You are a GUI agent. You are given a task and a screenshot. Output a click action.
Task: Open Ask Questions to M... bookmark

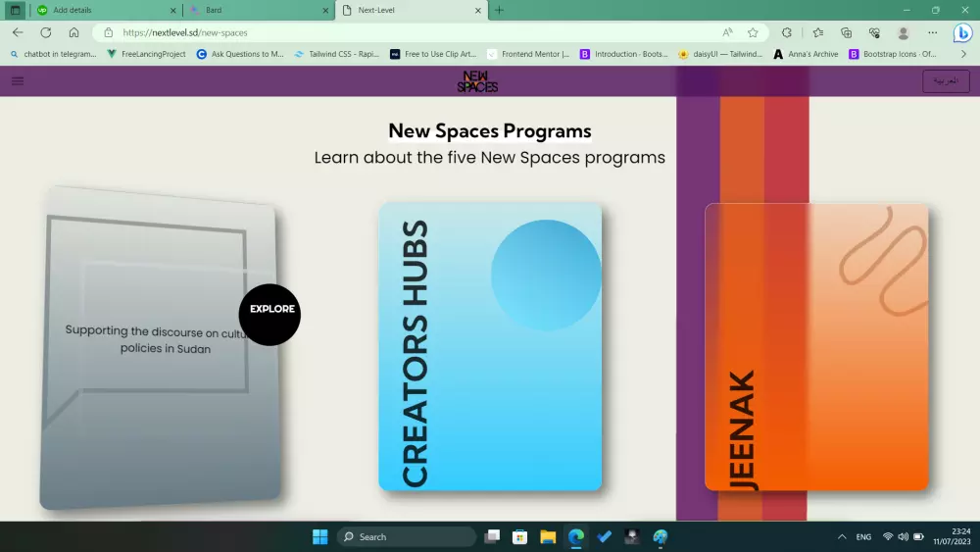tap(240, 54)
